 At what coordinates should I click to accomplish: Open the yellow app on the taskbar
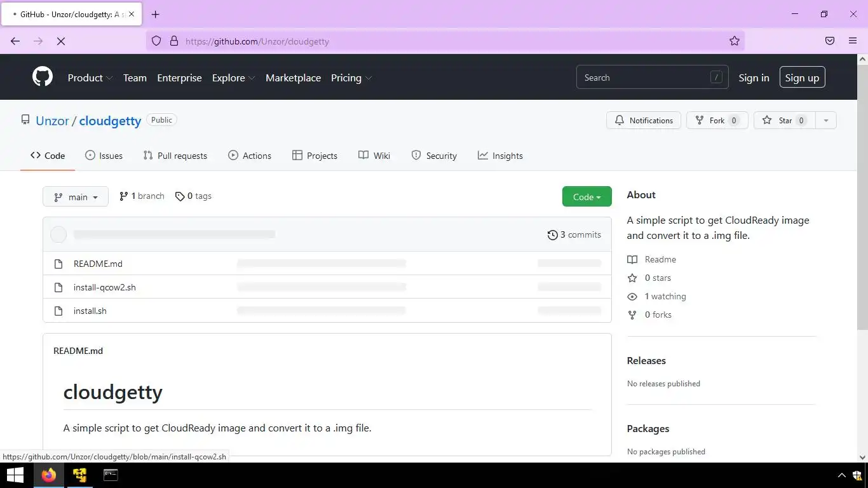pyautogui.click(x=79, y=475)
